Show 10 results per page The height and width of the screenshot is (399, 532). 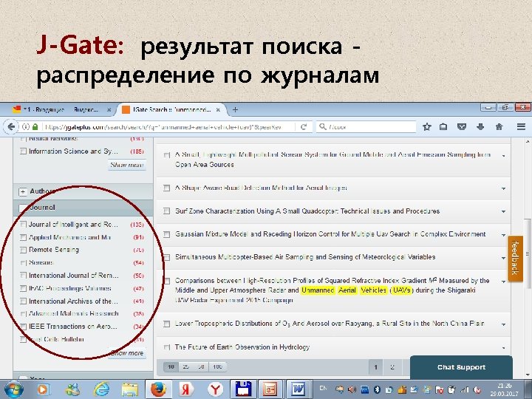coord(171,366)
